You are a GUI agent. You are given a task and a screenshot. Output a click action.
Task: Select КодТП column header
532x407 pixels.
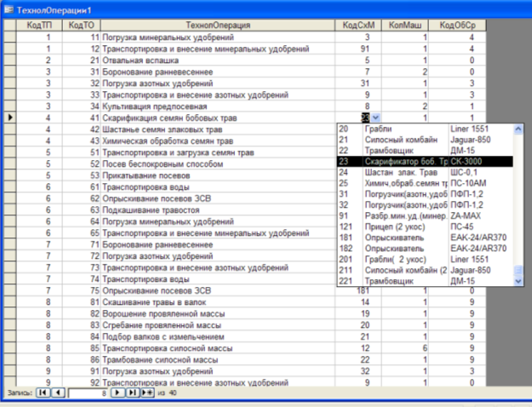(39, 26)
